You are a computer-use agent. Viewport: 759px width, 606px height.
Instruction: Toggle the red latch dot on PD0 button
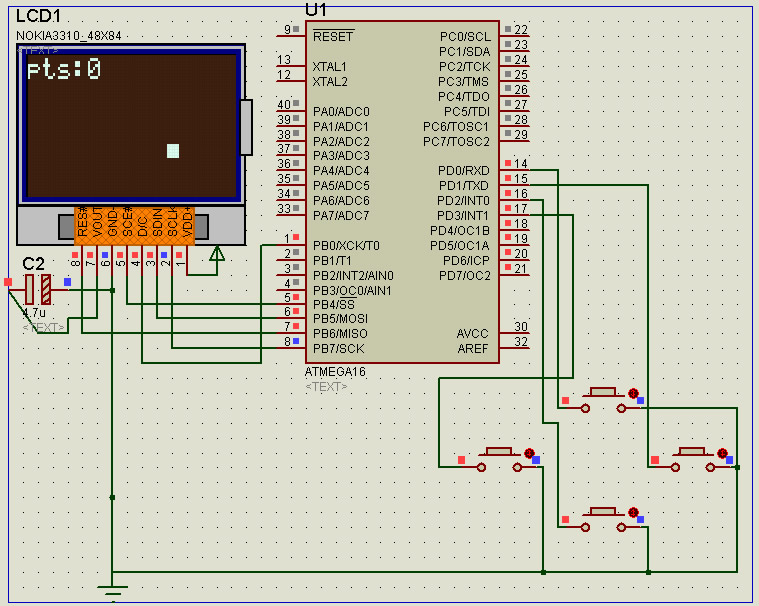point(633,393)
